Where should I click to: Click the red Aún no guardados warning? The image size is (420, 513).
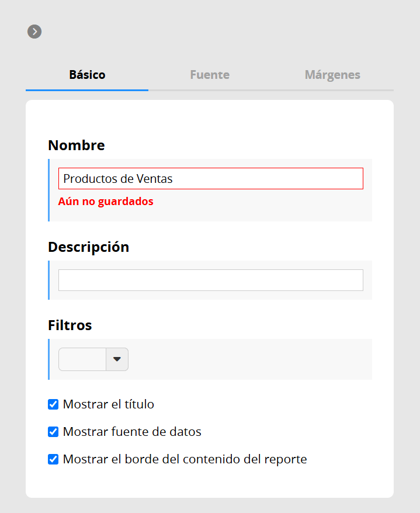coord(106,201)
